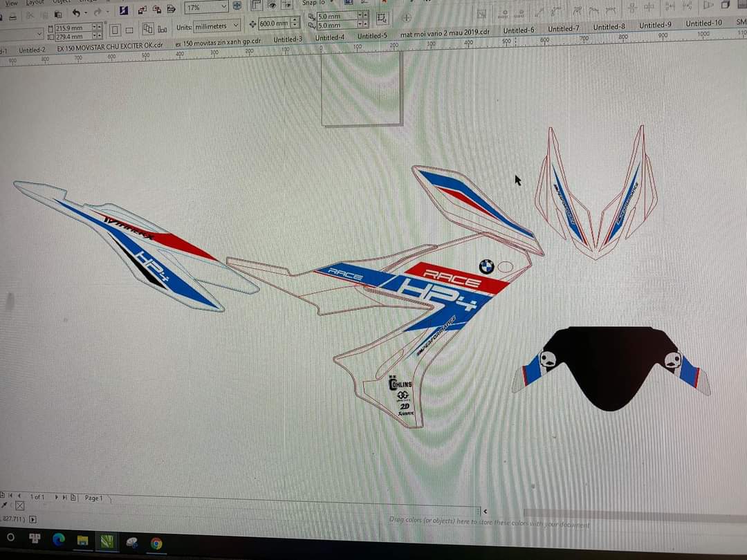
Task: Open File Explorer from the taskbar
Action: click(83, 541)
